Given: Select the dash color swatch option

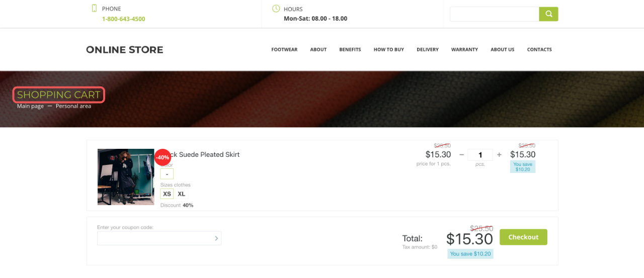Looking at the screenshot, I should click(167, 174).
